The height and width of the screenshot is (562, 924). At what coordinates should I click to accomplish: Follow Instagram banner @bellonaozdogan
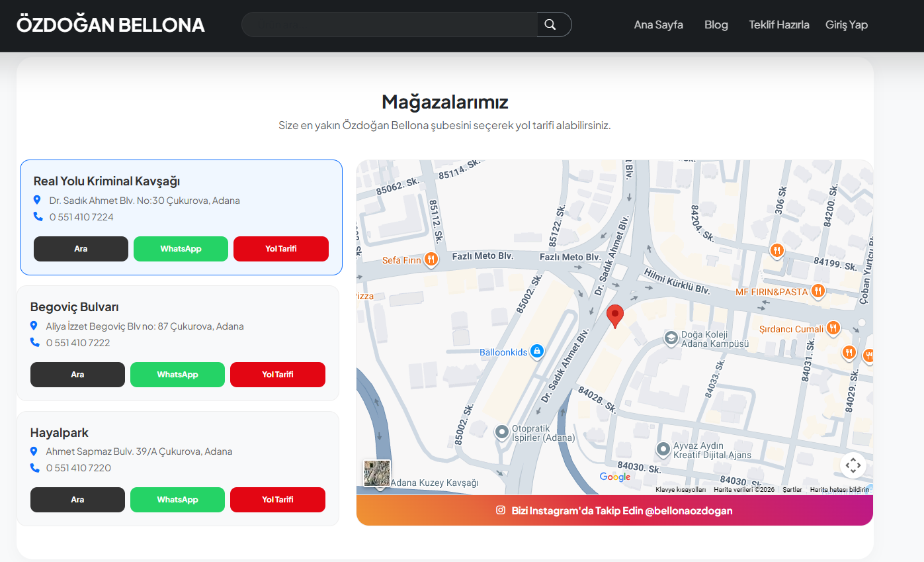[x=614, y=510]
